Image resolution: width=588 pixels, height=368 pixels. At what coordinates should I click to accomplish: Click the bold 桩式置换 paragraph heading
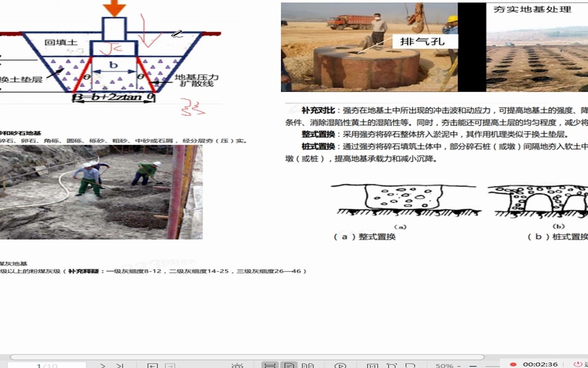(x=318, y=147)
